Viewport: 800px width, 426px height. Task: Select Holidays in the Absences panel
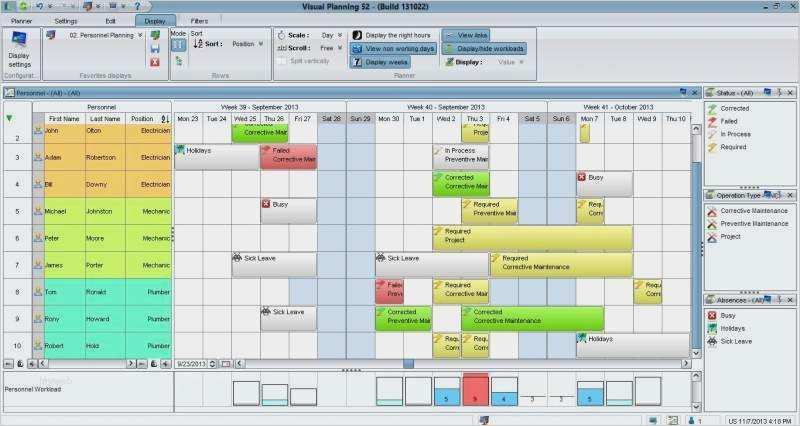pyautogui.click(x=727, y=329)
